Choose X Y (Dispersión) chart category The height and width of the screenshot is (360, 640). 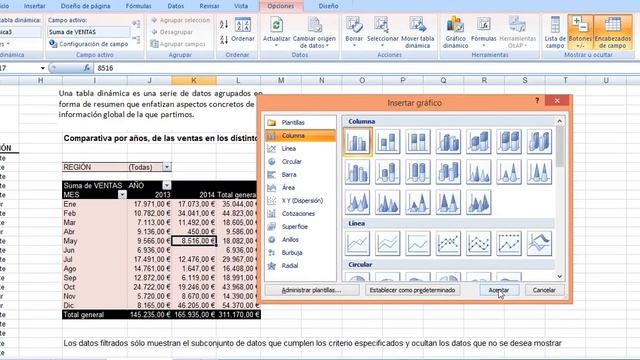[300, 201]
